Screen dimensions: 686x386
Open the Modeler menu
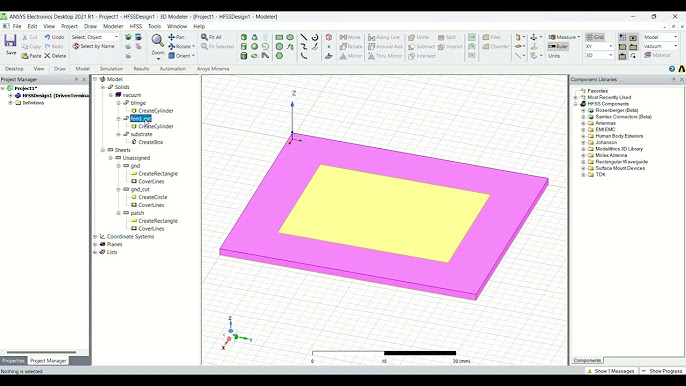point(113,26)
